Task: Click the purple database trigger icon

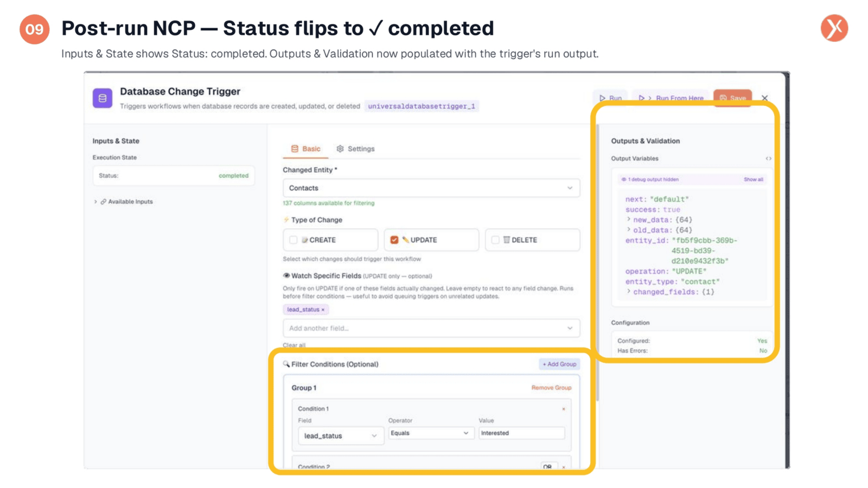Action: 102,98
